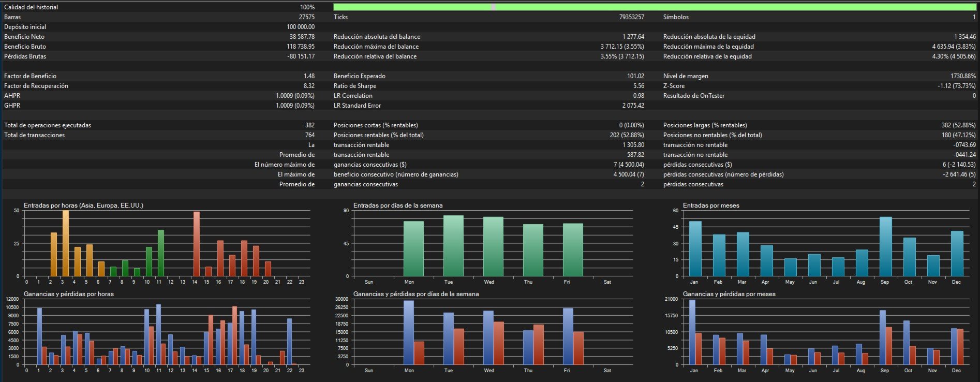
Task: Click the average profitable trade value "587.82"
Action: click(x=636, y=155)
